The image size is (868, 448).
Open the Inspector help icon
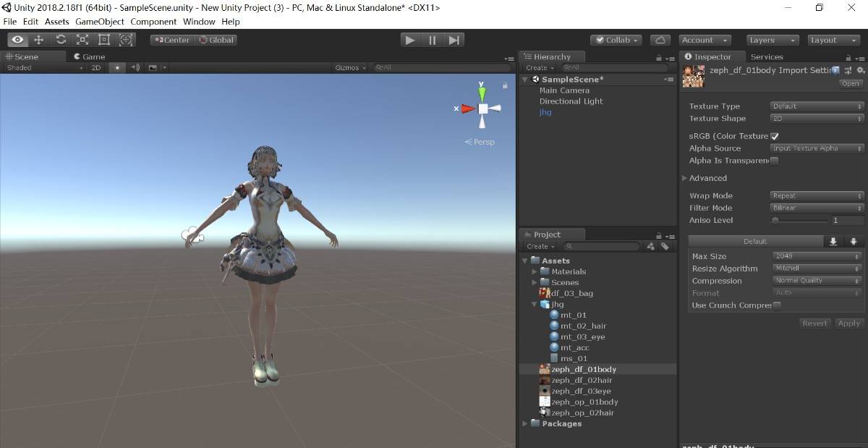[x=835, y=70]
